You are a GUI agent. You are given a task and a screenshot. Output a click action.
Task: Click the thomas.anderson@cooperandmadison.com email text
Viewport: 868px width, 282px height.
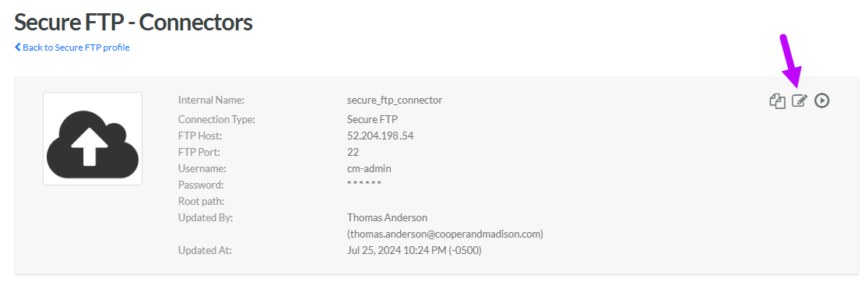pos(445,234)
